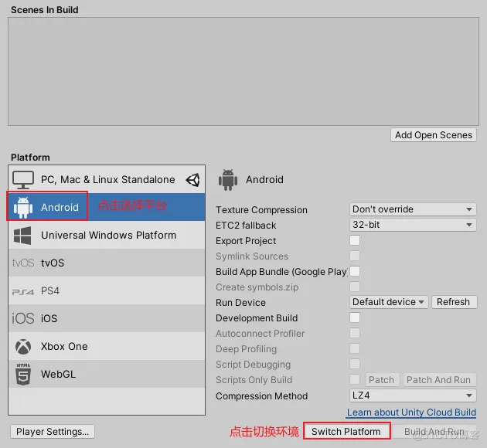Open the Texture Compression dropdown
487x448 pixels.
(413, 209)
